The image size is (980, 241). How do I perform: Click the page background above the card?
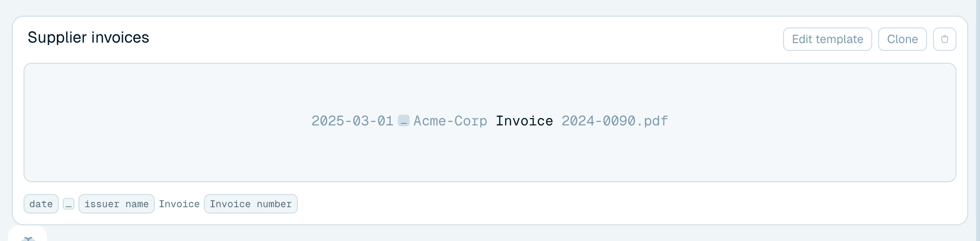[x=490, y=7]
